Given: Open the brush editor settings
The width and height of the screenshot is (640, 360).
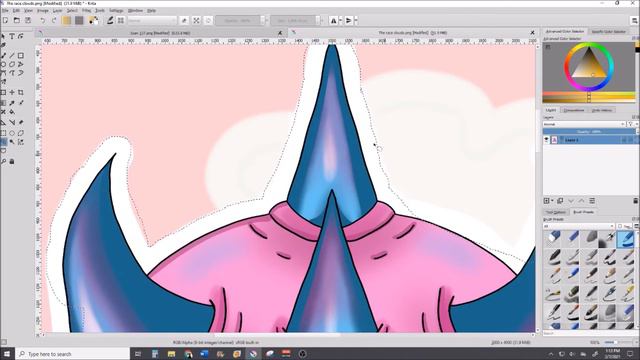Looking at the screenshot, I should coord(110,20).
